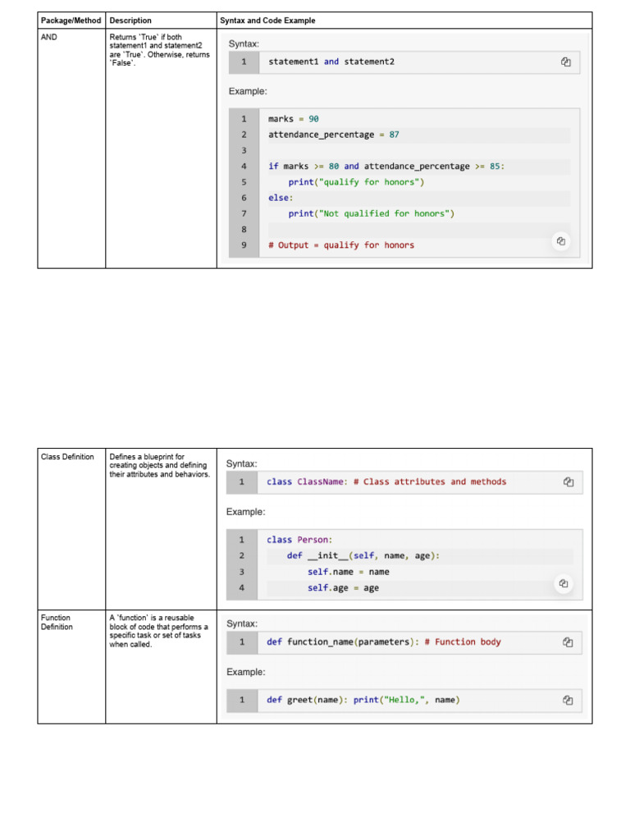Copy the def function_name syntax snippet

coord(568,642)
